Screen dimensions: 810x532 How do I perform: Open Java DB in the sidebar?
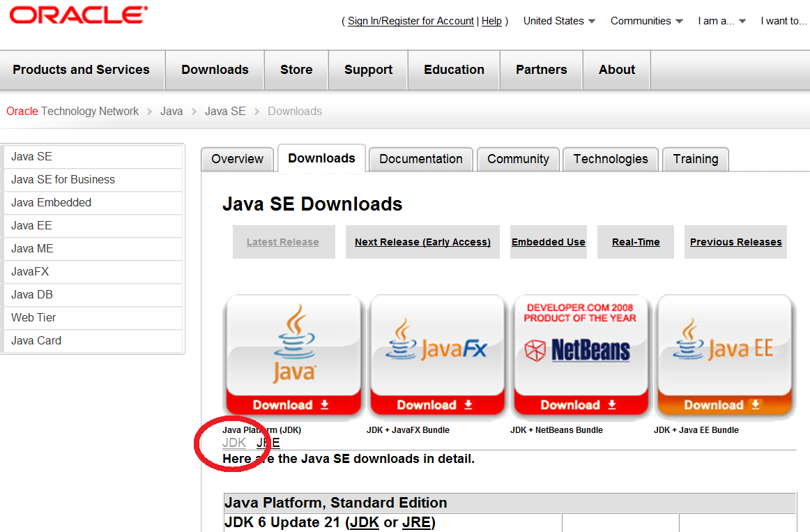click(93, 294)
